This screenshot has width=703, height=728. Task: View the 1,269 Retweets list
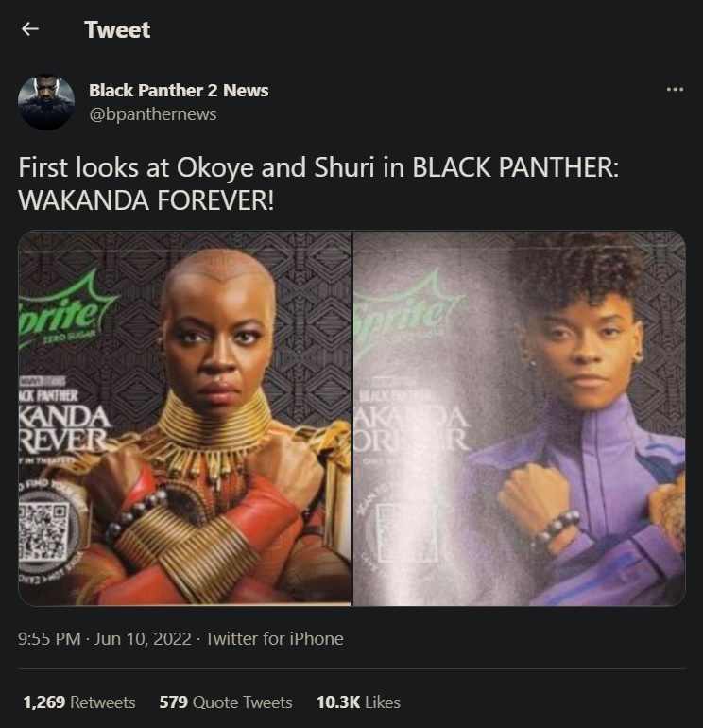coord(79,702)
